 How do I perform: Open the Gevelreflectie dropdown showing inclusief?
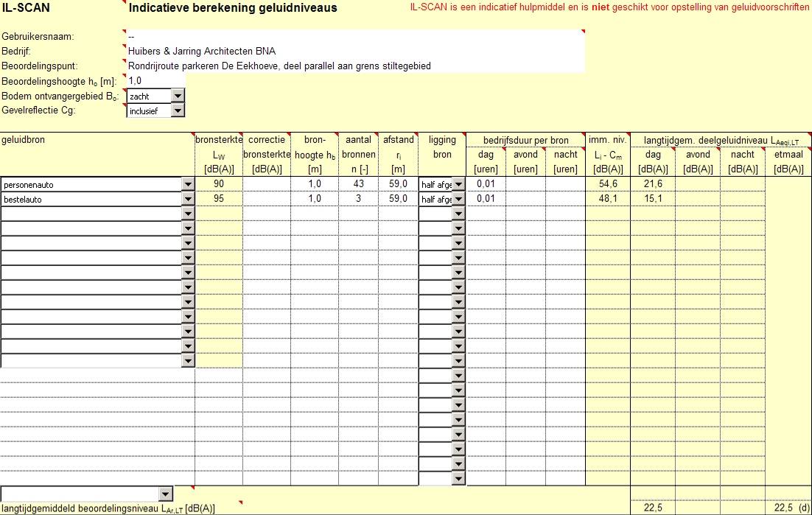(178, 111)
